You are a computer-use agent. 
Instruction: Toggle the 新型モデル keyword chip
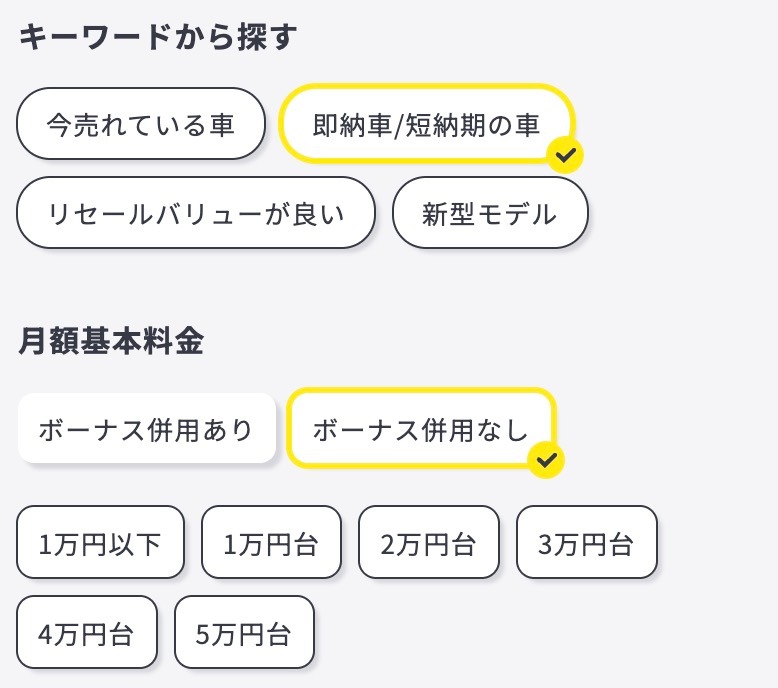click(490, 213)
